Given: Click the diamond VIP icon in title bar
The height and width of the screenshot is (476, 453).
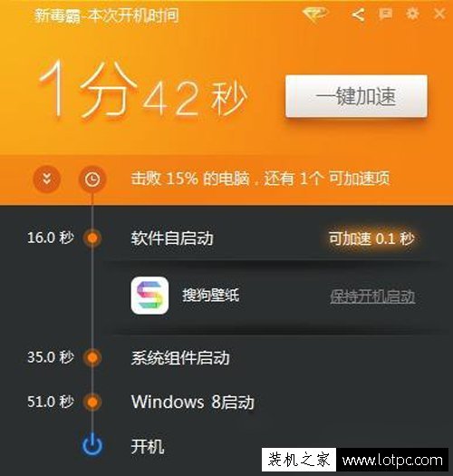Looking at the screenshot, I should (x=315, y=14).
